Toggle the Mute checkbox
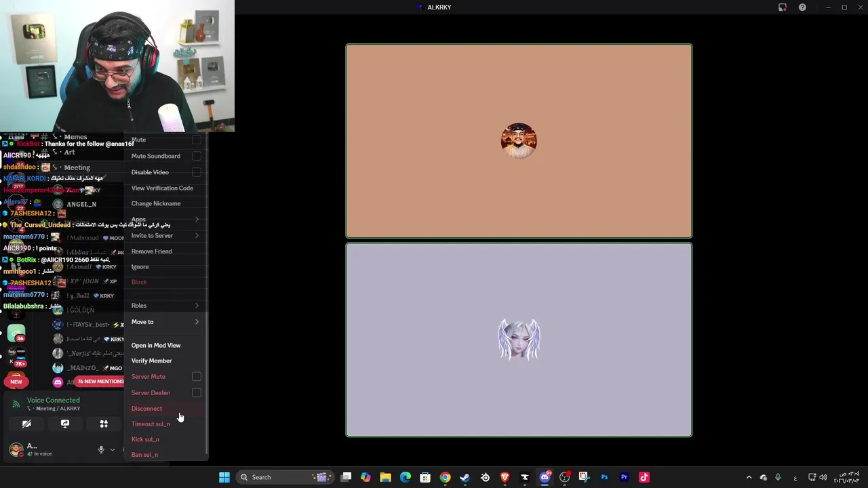The width and height of the screenshot is (868, 488). (196, 140)
